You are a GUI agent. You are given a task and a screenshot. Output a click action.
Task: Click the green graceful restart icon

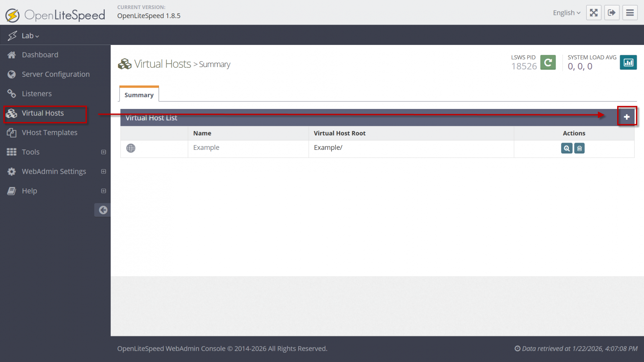tap(548, 63)
